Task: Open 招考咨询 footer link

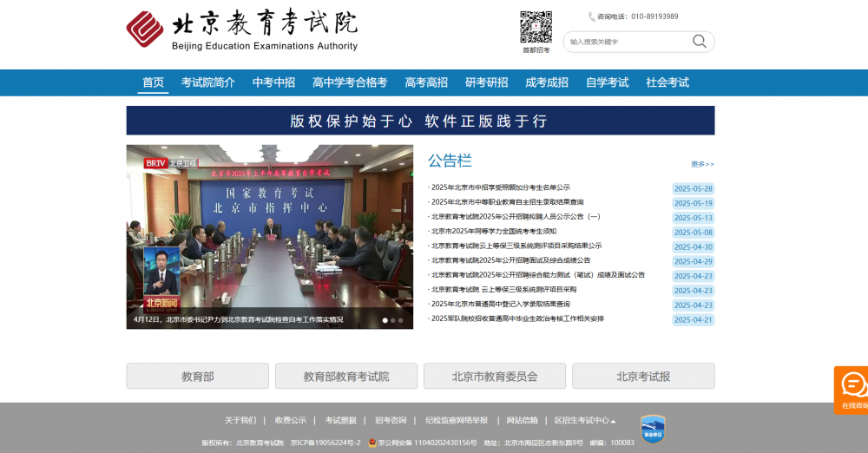Action: point(391,420)
